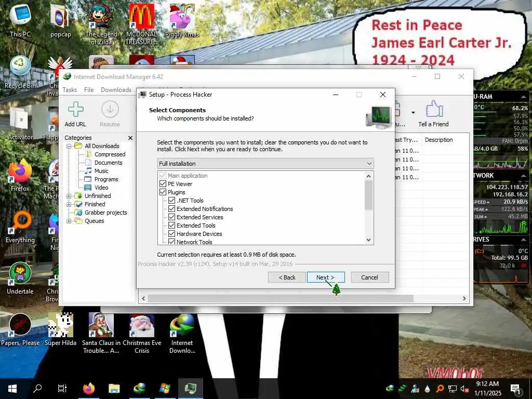Expand the Queues category

coord(69,221)
